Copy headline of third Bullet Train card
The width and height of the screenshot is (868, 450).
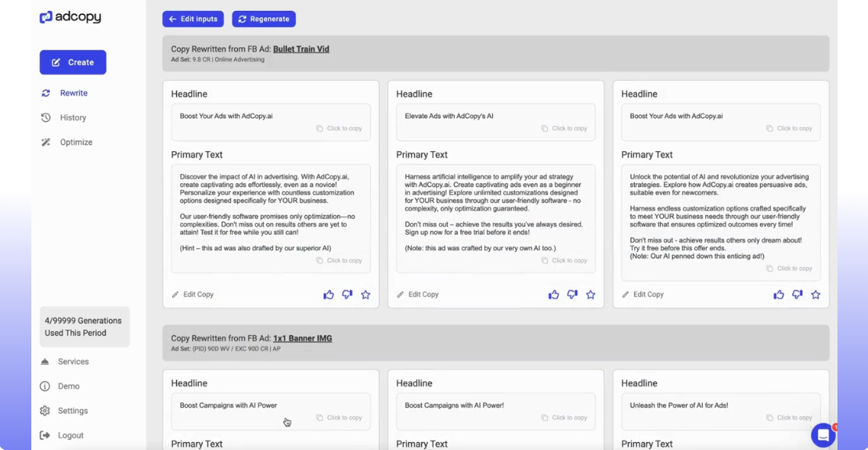(x=790, y=128)
